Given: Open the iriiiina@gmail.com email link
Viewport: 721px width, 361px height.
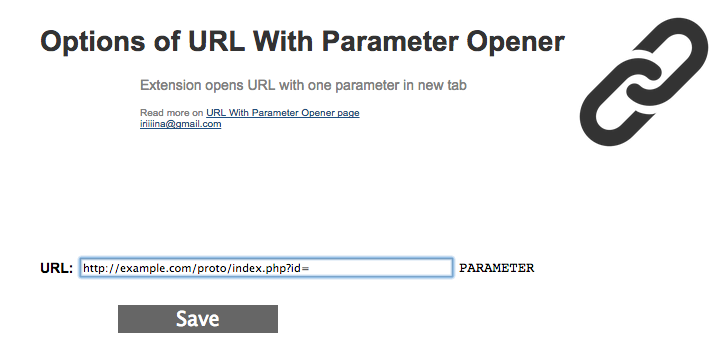Looking at the screenshot, I should click(x=180, y=124).
